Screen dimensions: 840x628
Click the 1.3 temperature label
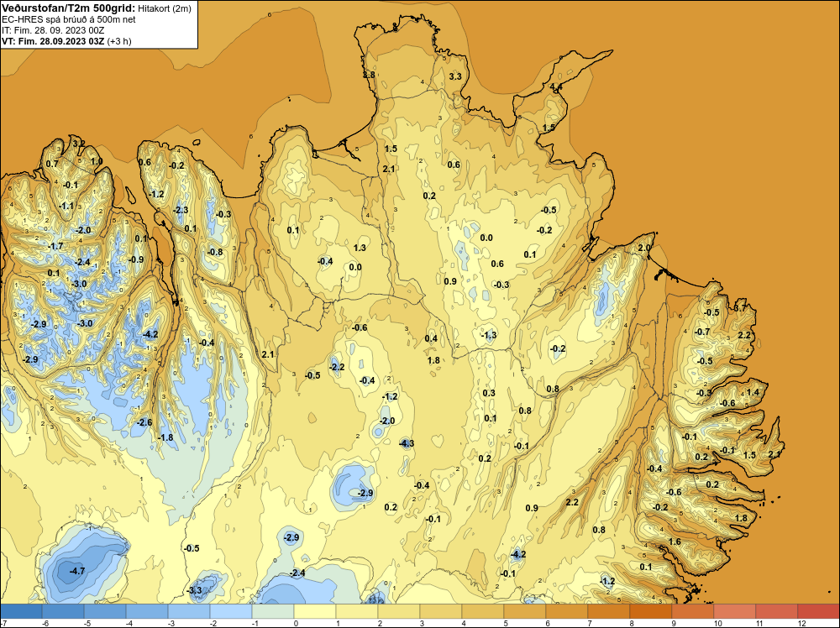[360, 248]
